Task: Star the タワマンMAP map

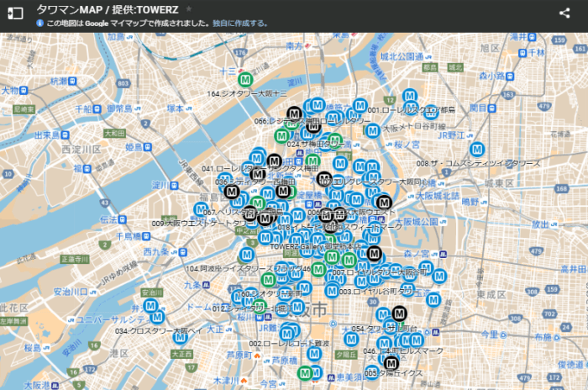Action: [x=188, y=8]
